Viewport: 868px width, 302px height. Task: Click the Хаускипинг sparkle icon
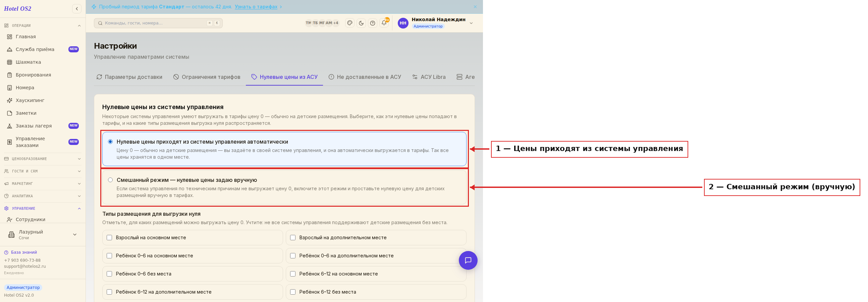tap(10, 100)
